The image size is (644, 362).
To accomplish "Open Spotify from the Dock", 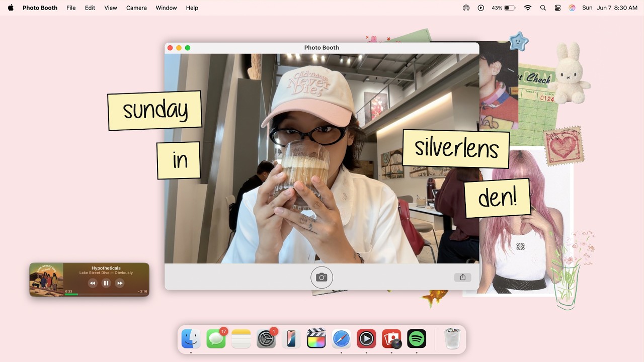I will click(x=417, y=339).
